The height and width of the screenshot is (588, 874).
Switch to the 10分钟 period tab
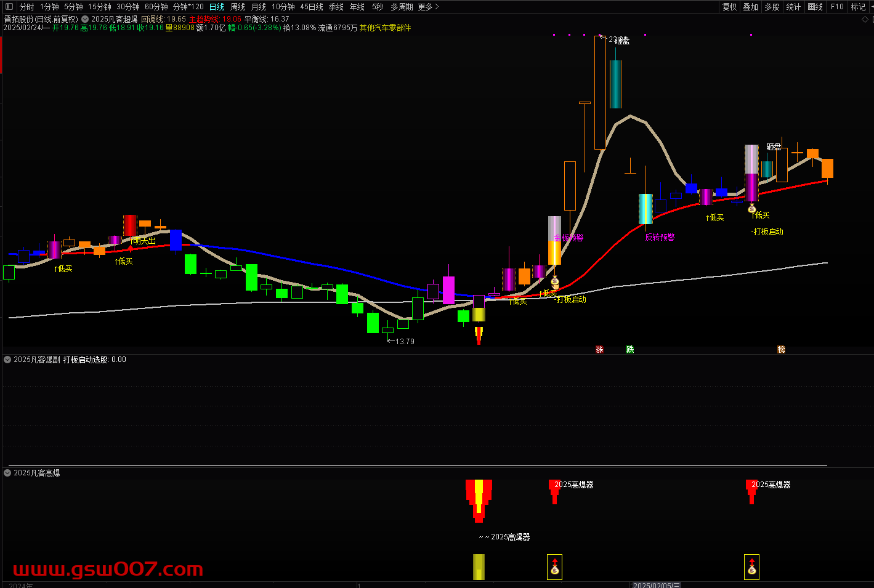283,7
